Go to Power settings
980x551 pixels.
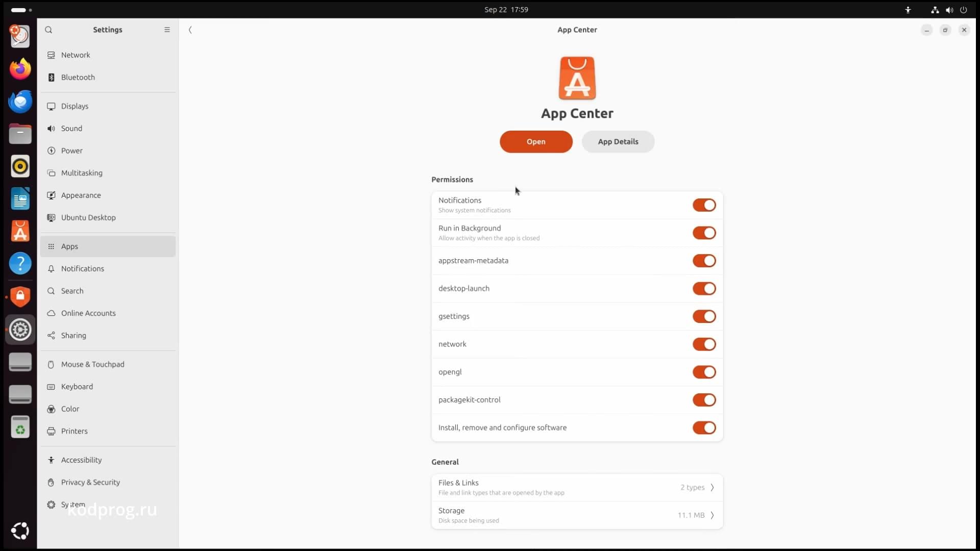point(108,151)
